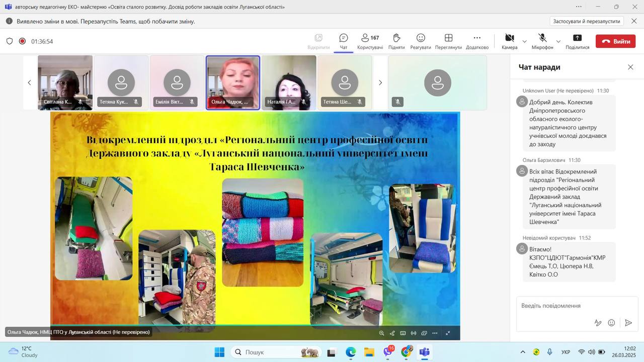
Task: Open the Додатково more actions menu
Action: coord(477,41)
